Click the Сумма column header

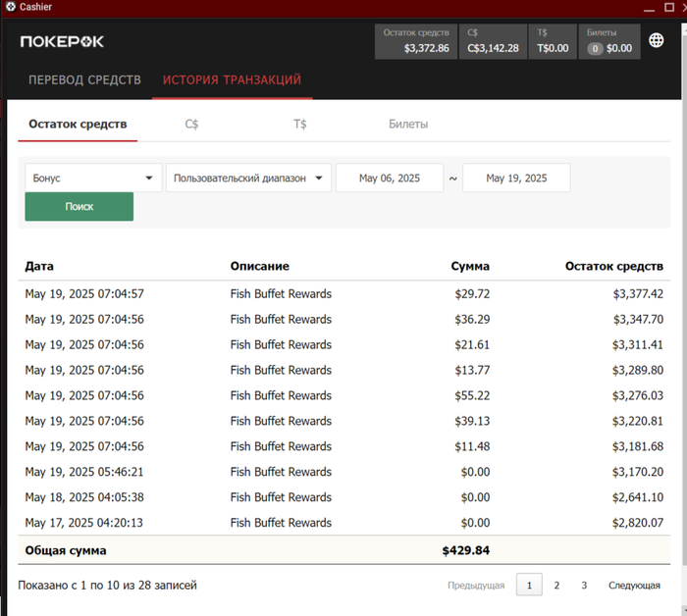[x=470, y=266]
